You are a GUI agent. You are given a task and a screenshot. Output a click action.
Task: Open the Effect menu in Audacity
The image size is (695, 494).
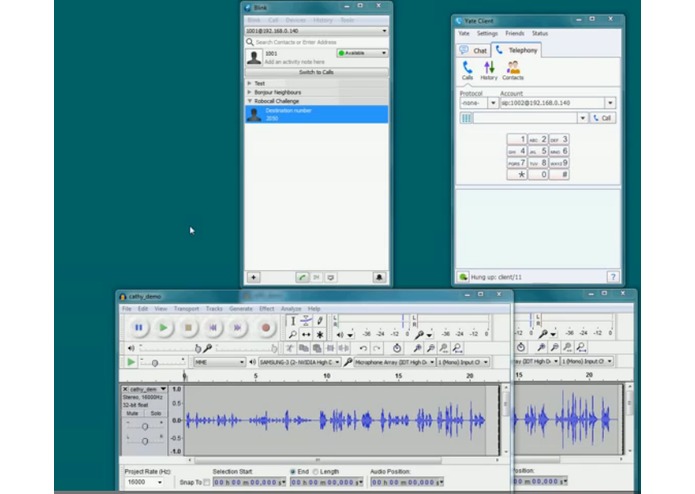point(267,308)
